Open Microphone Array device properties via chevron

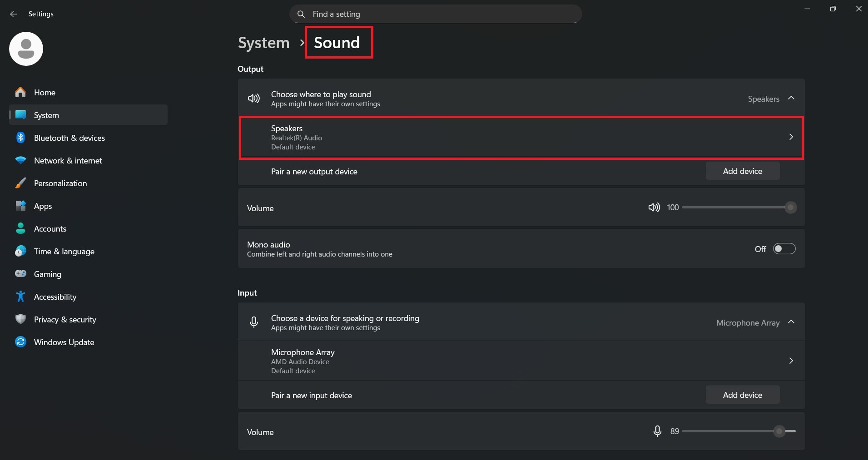[791, 361]
